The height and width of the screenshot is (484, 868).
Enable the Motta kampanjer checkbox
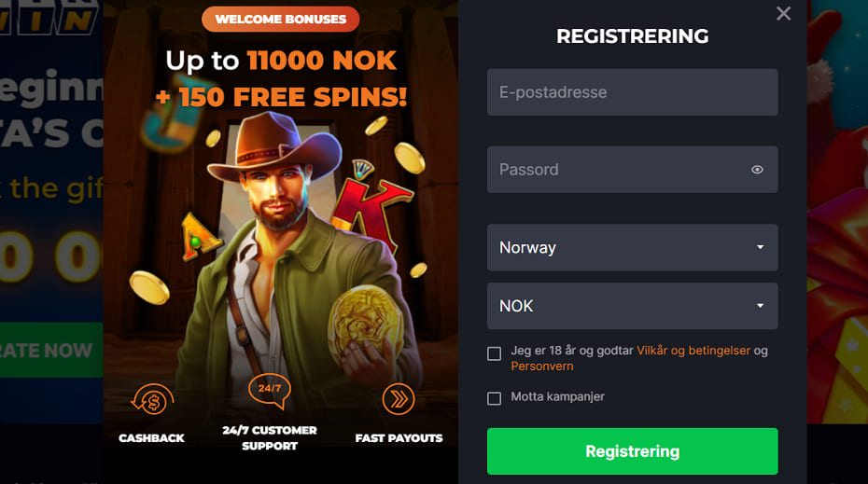495,398
